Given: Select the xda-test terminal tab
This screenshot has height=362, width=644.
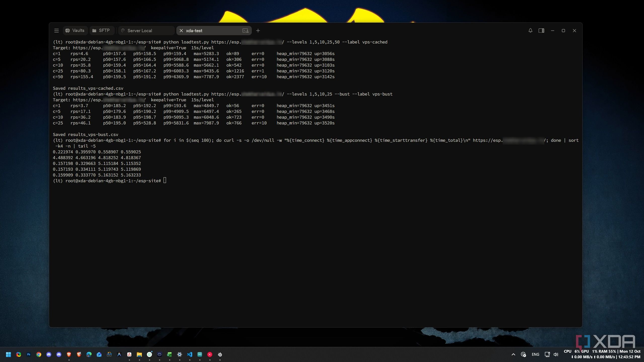Looking at the screenshot, I should 214,30.
